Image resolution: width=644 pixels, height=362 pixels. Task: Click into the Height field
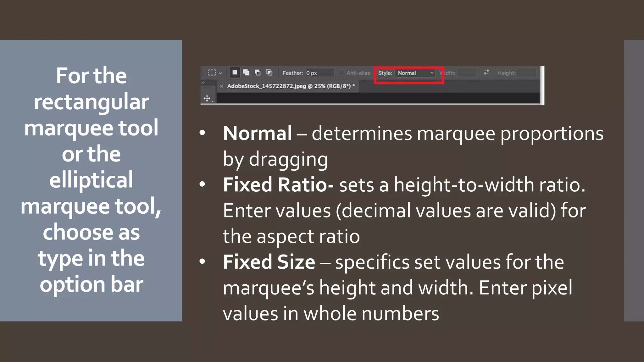click(x=527, y=73)
